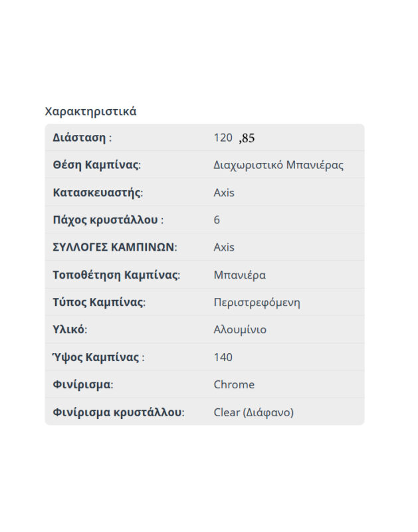Click the Τοποθέτηση Καμπίνας label

point(116,275)
